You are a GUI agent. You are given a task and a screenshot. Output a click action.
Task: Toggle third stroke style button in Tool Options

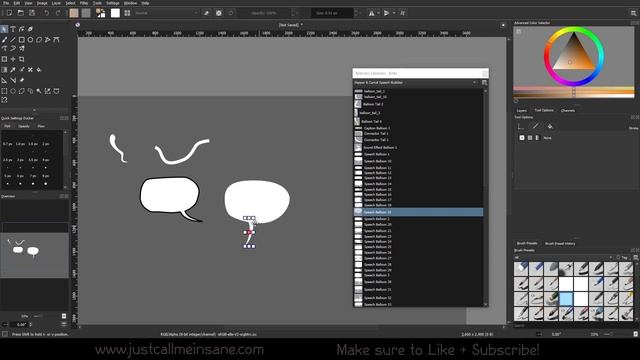(537, 138)
